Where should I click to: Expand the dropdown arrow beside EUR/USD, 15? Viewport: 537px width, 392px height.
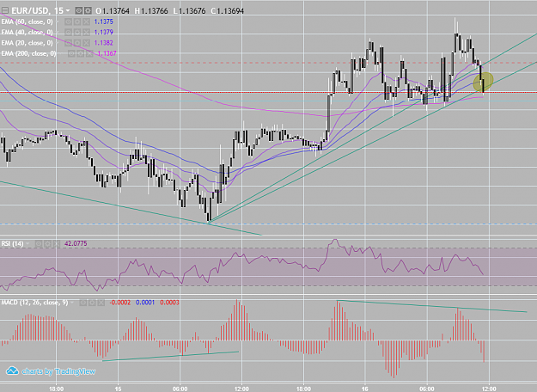(x=68, y=10)
